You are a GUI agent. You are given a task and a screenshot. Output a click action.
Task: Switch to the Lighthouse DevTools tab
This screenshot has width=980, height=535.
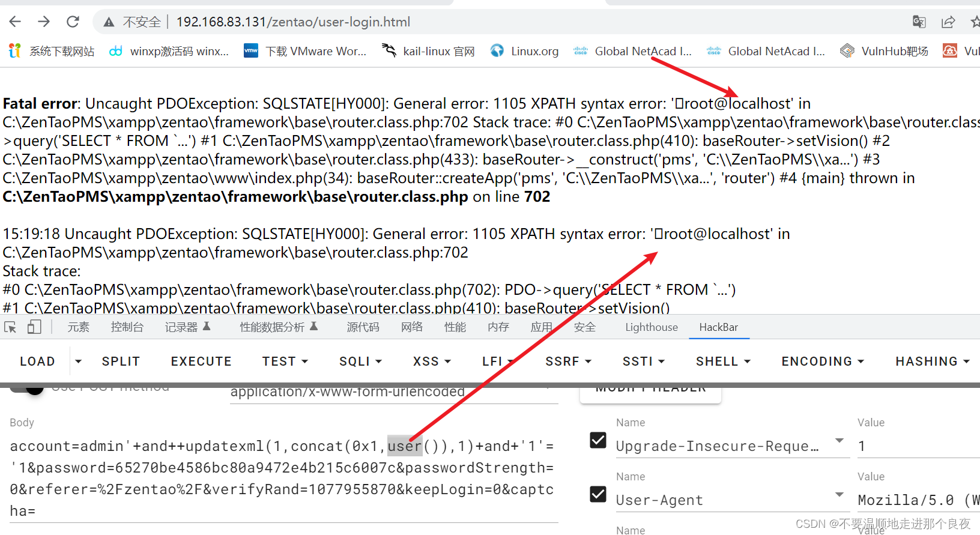pyautogui.click(x=652, y=327)
